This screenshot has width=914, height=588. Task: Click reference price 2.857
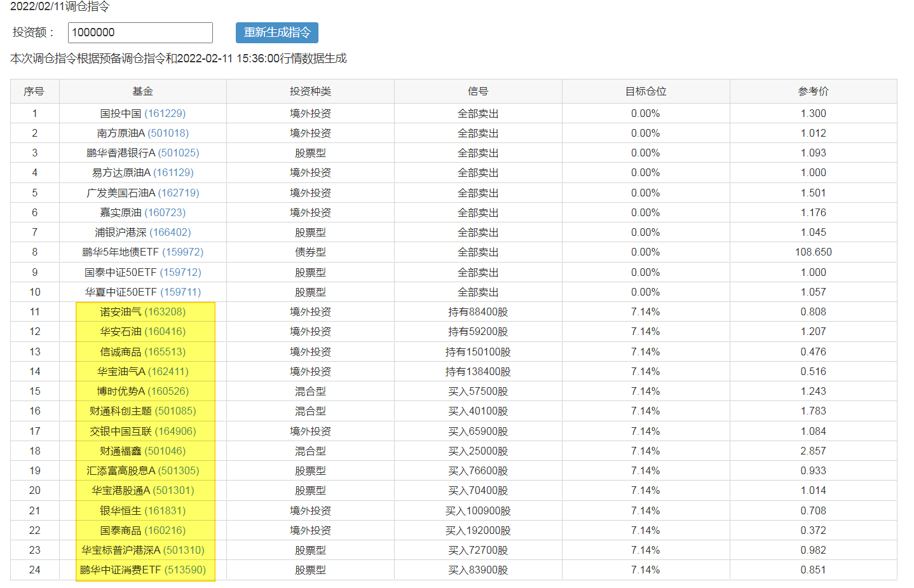point(814,451)
